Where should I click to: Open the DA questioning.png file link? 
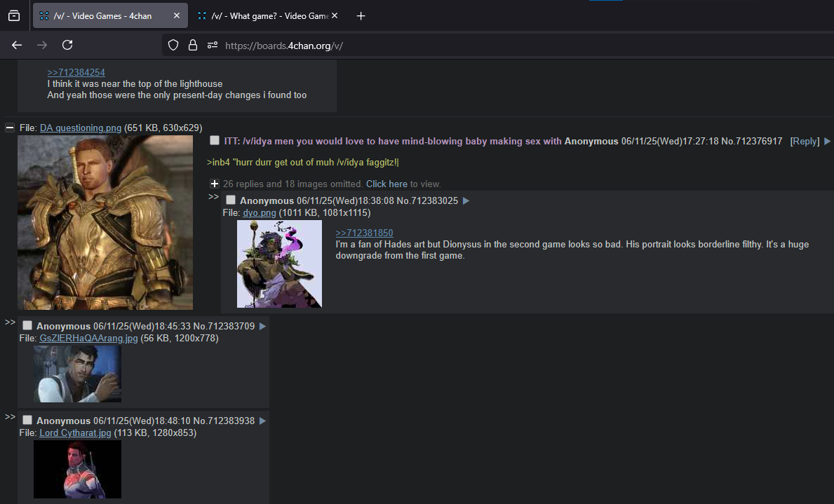tap(81, 128)
